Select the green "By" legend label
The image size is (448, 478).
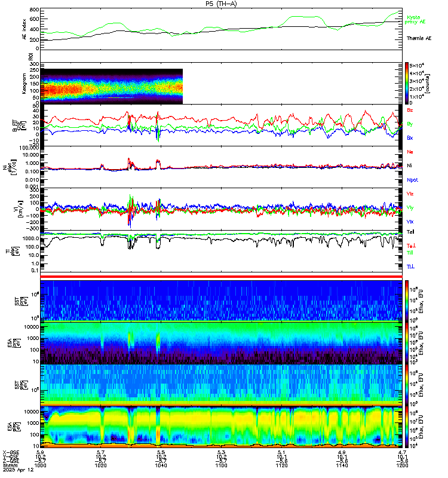pyautogui.click(x=410, y=124)
